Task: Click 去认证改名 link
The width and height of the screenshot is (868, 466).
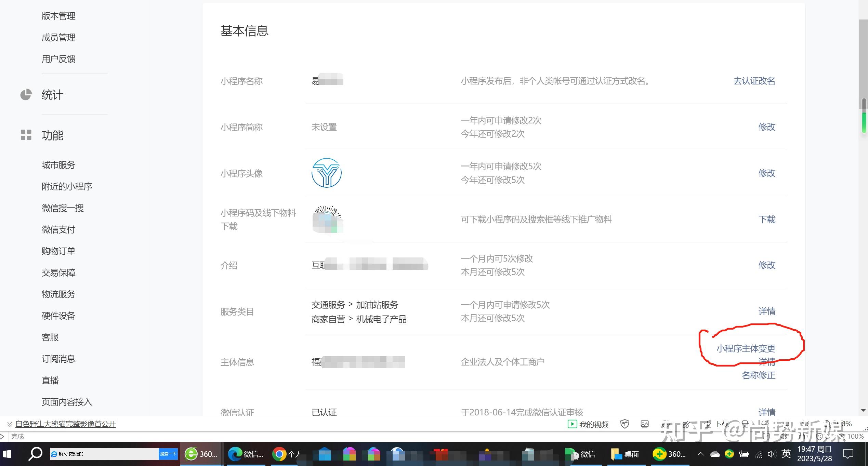Action: [x=754, y=81]
